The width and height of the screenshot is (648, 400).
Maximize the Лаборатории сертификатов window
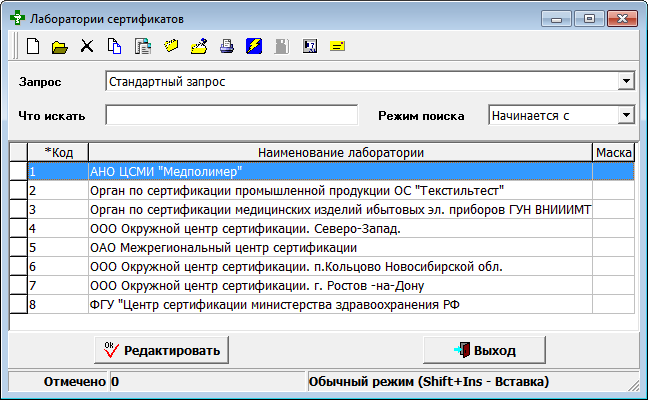[x=589, y=19]
